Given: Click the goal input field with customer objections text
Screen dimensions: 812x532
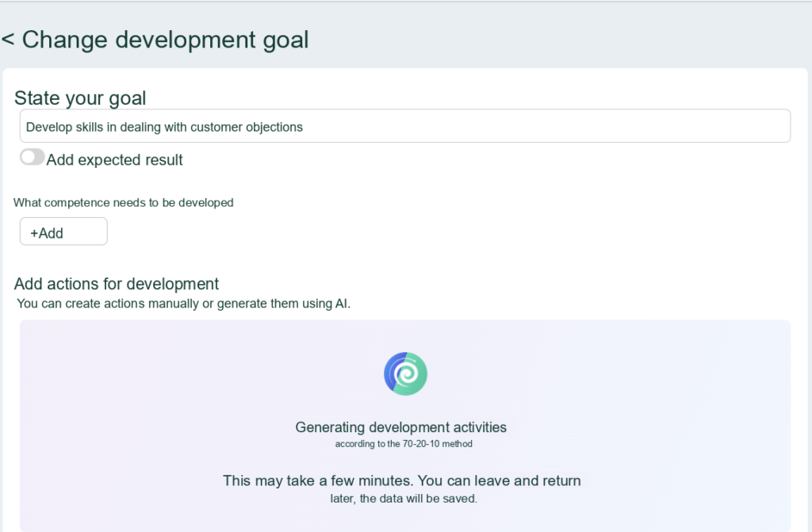Looking at the screenshot, I should [x=405, y=126].
